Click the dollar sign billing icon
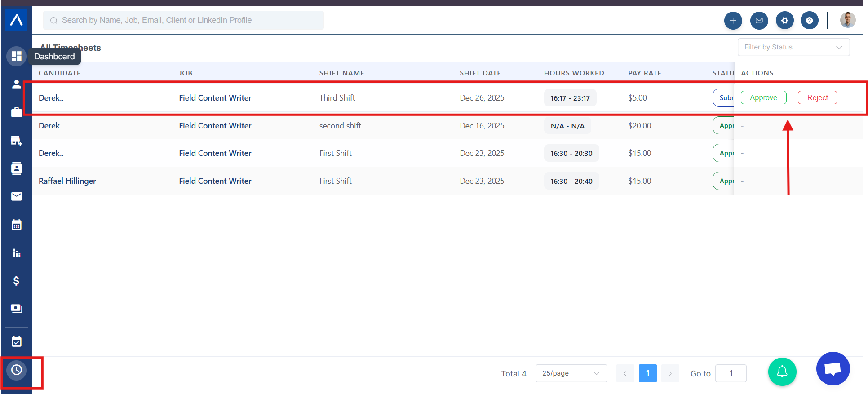Image resolution: width=868 pixels, height=394 pixels. point(17,281)
